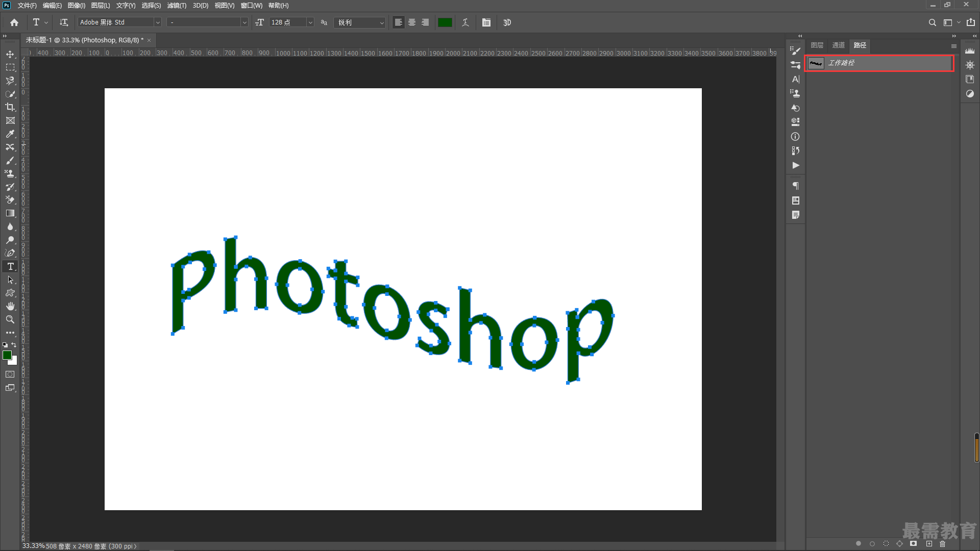Image resolution: width=980 pixels, height=551 pixels.
Task: Select the History Brush tool
Action: (x=10, y=187)
